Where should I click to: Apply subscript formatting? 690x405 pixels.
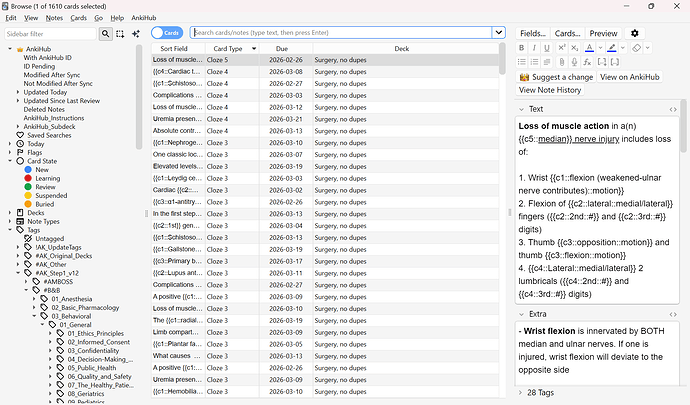coord(574,48)
